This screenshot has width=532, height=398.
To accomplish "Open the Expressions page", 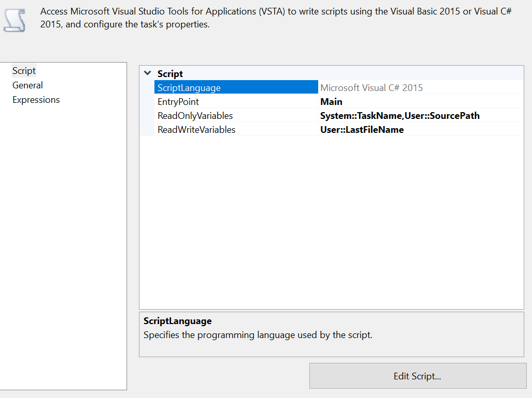I will tap(36, 100).
